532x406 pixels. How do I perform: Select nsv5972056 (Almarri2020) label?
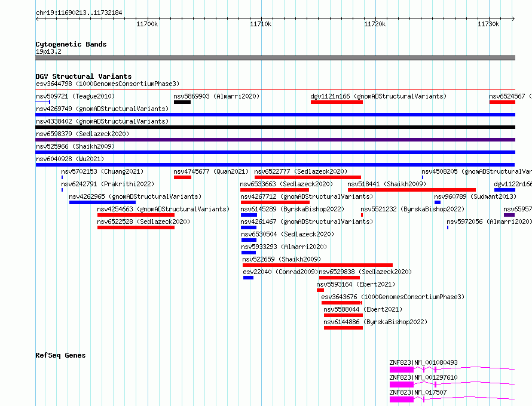coord(489,222)
